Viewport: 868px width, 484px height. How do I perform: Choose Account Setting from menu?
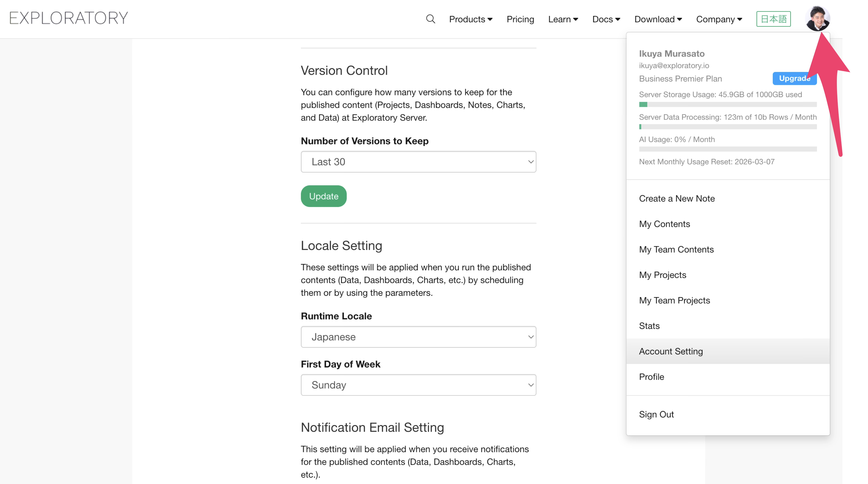click(x=671, y=351)
